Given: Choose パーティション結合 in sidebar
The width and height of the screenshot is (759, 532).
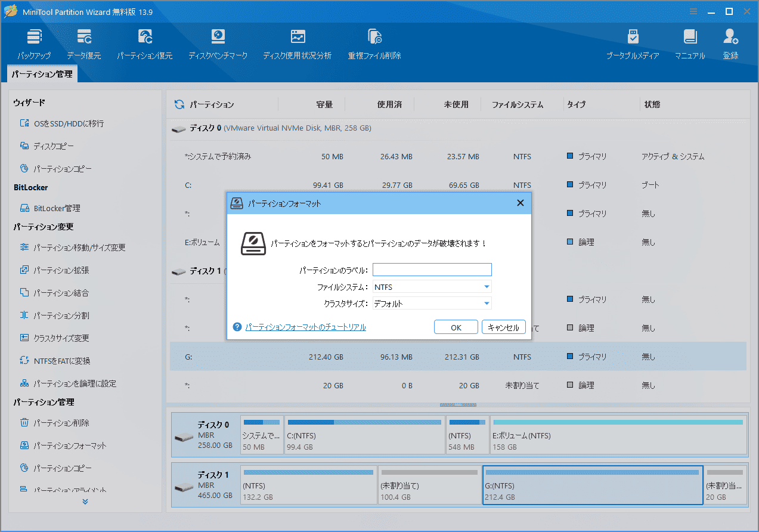Looking at the screenshot, I should point(54,293).
